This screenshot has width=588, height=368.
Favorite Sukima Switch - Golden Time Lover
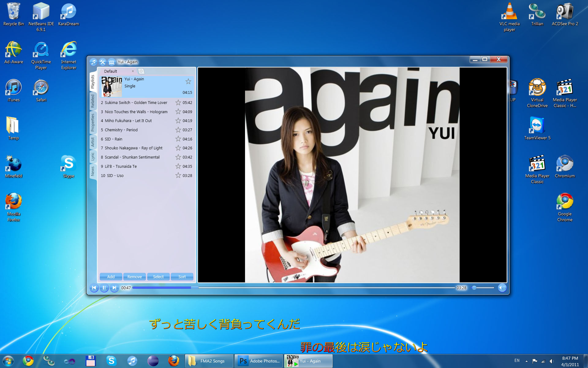178,102
